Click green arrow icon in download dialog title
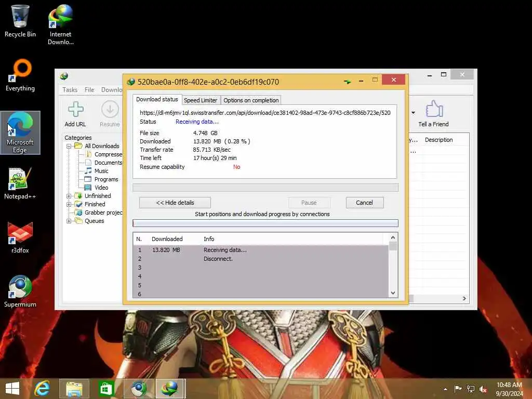This screenshot has width=532, height=399. 347,82
